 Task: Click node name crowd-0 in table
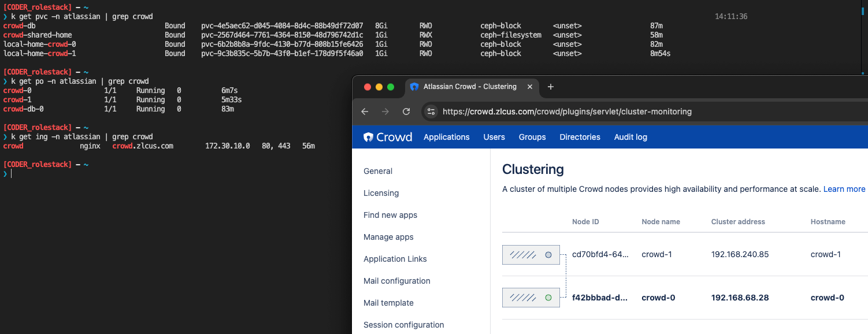[x=658, y=298]
